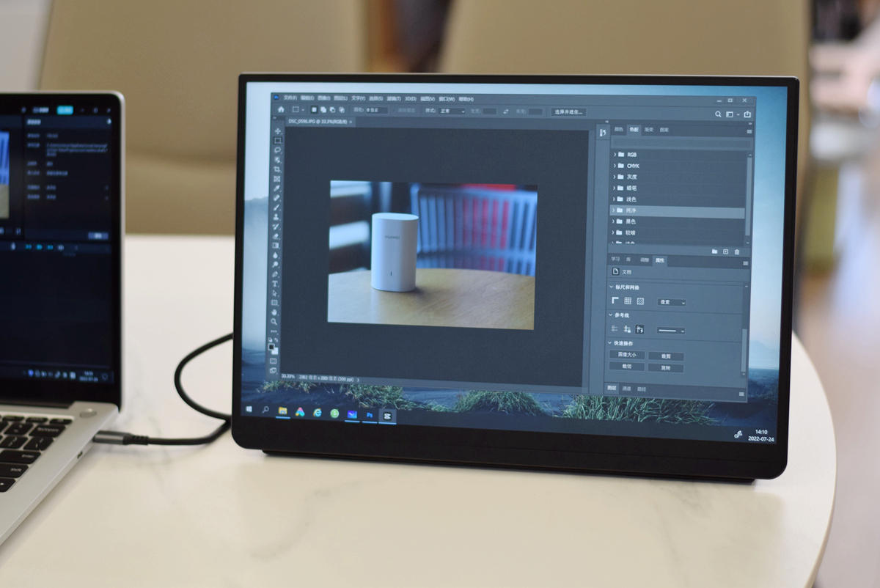Click the delete swatch trash icon

click(737, 251)
